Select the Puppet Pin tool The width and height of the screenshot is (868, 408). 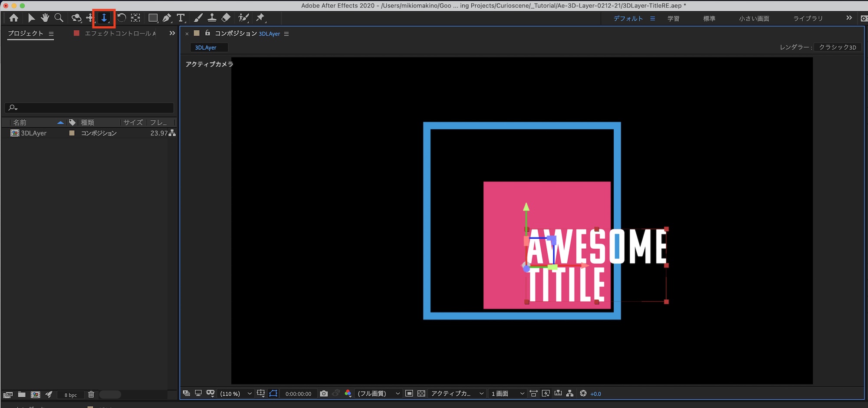[x=260, y=18]
